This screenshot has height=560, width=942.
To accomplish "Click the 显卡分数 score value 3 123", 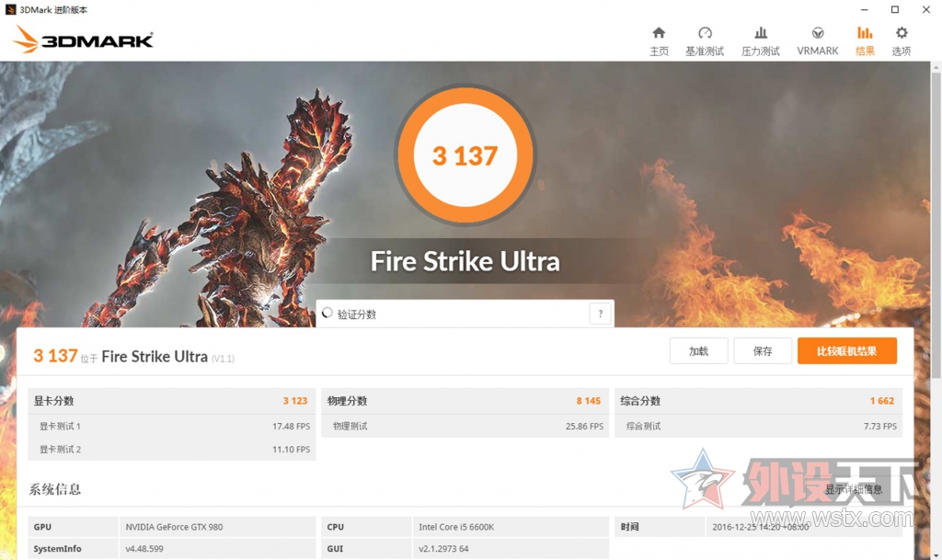I will click(295, 401).
